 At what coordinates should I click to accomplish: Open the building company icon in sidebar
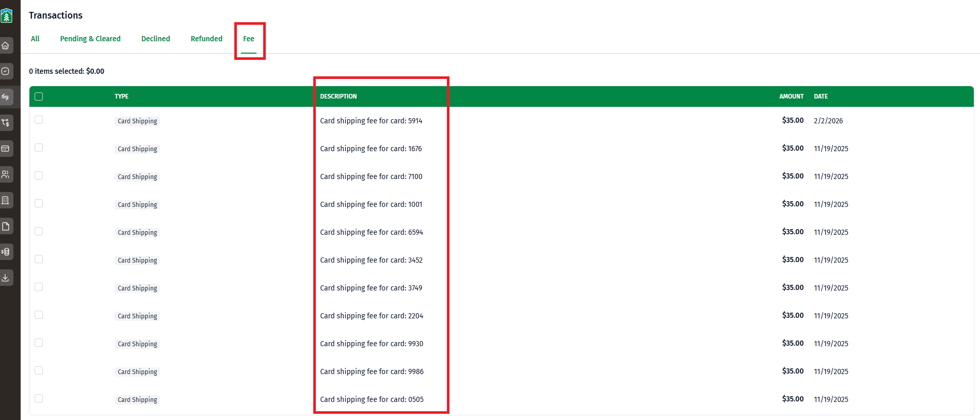(6, 200)
